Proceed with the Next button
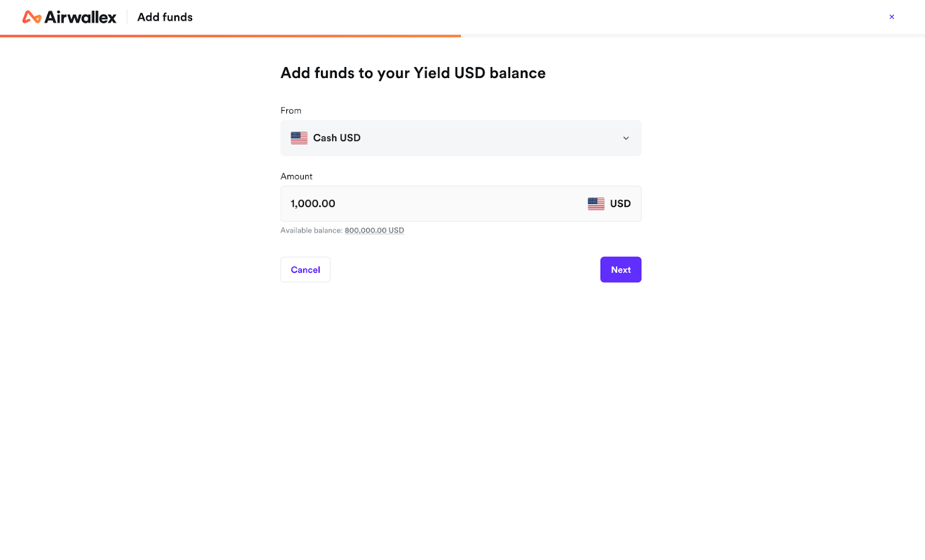The width and height of the screenshot is (925, 560). 620,270
